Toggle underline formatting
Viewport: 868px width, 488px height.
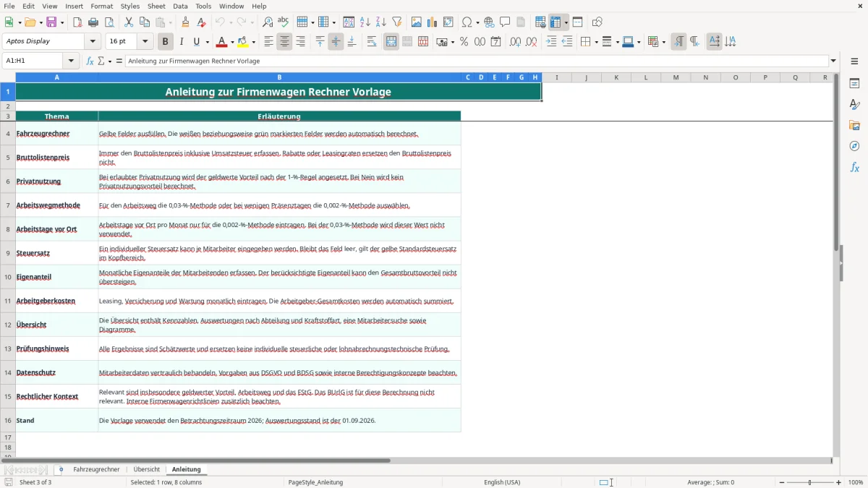[x=196, y=42]
